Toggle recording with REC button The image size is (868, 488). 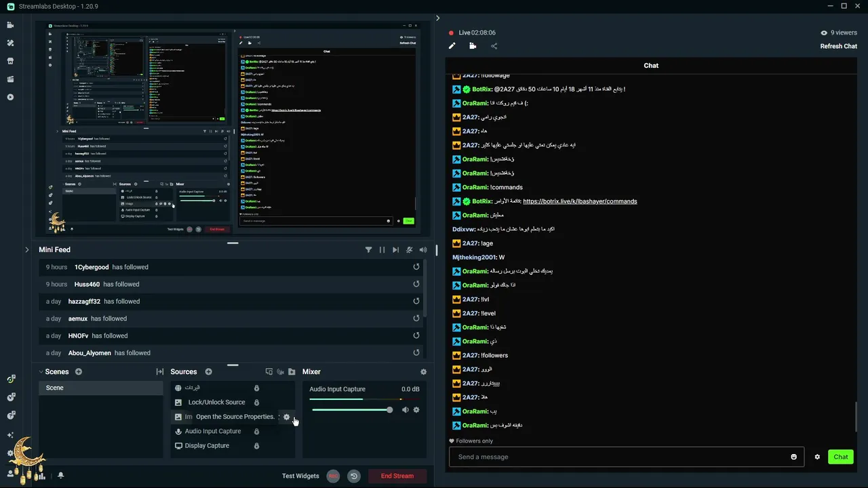pyautogui.click(x=333, y=476)
